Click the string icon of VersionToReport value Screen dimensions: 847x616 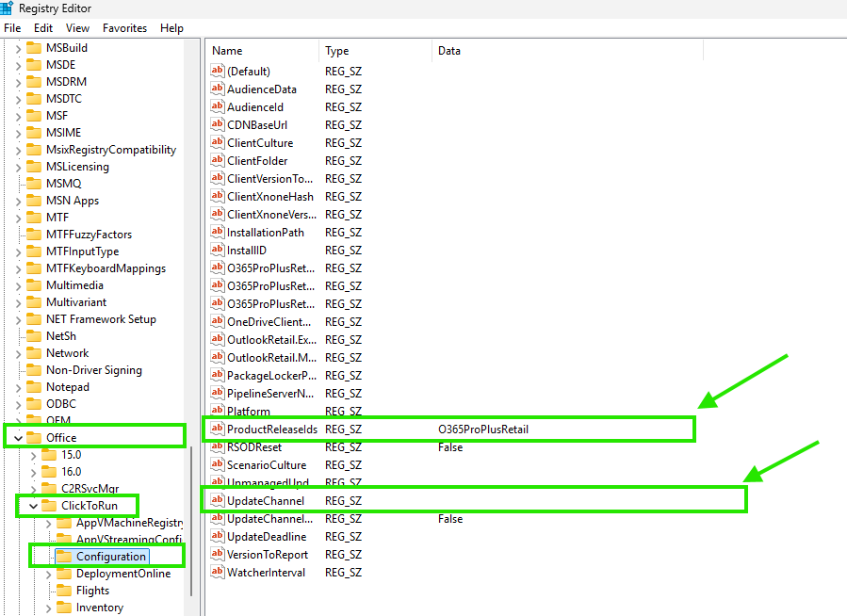click(x=217, y=554)
